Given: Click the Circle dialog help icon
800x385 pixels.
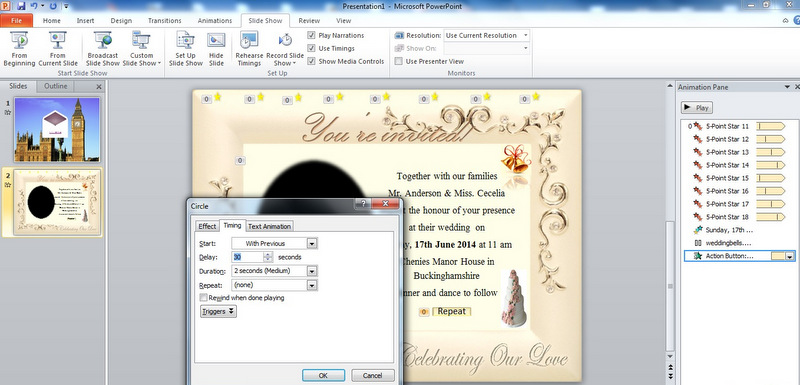Looking at the screenshot, I should (363, 203).
